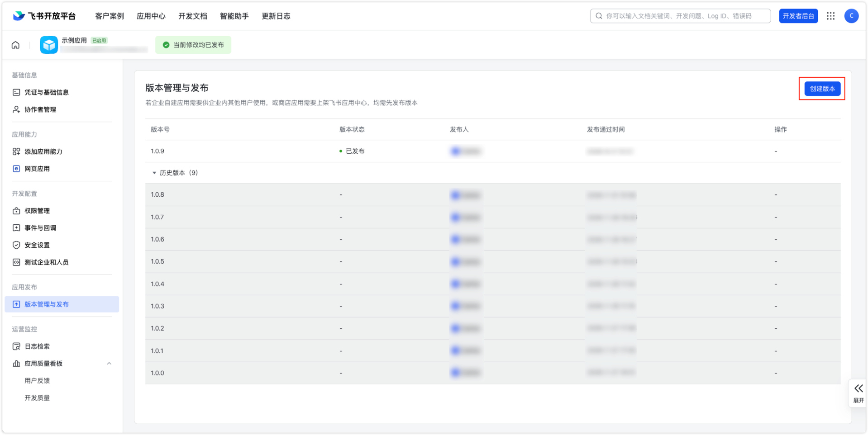Click the 权限管理 lock icon
Image resolution: width=868 pixels, height=435 pixels.
point(16,211)
